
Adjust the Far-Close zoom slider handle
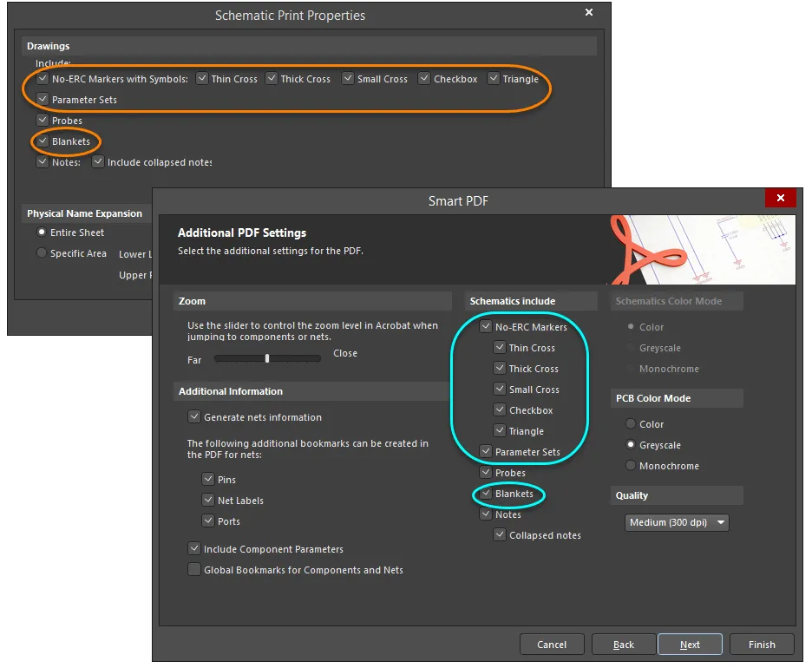click(x=267, y=358)
